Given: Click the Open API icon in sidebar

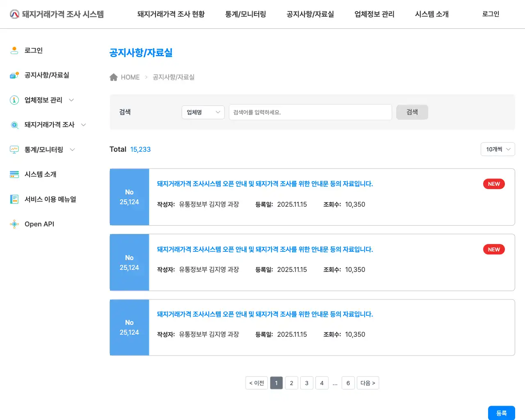Looking at the screenshot, I should pos(14,224).
